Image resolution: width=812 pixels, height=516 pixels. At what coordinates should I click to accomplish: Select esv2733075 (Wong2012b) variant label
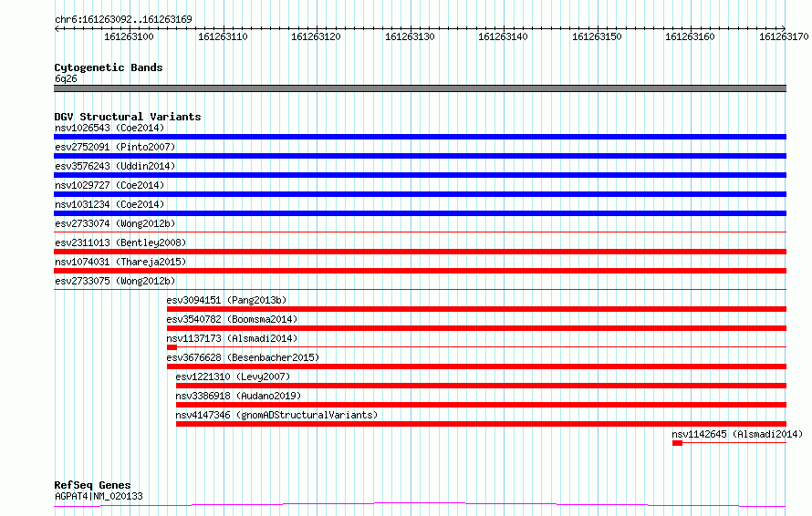click(115, 281)
